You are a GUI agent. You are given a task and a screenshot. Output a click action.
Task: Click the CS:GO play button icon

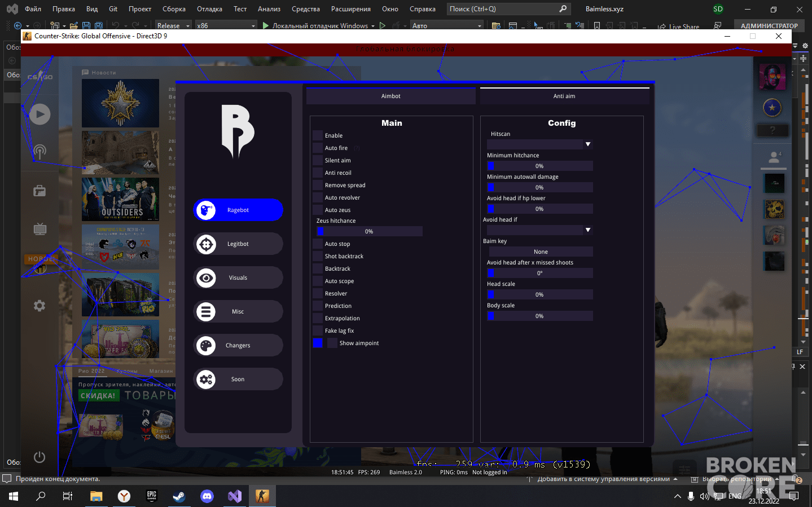pos(39,114)
